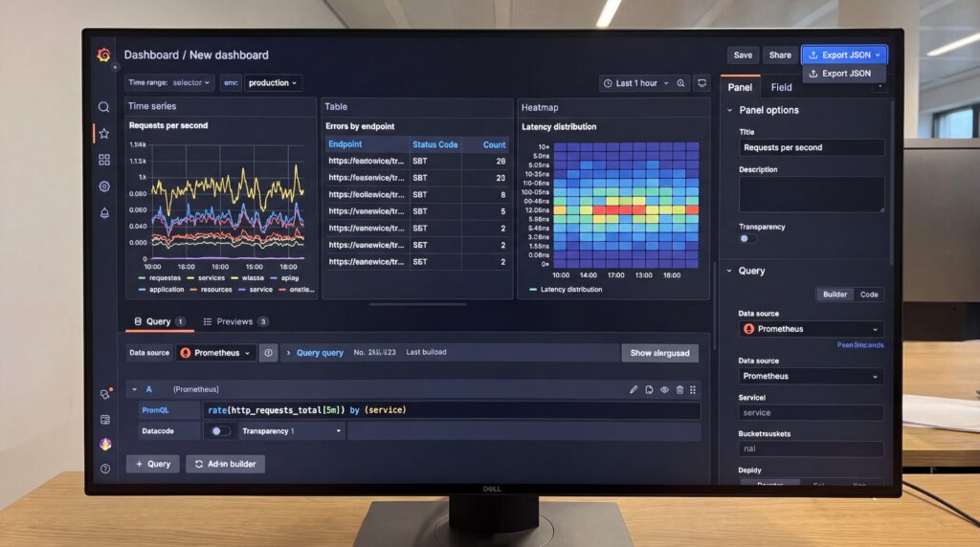Screen dimensions: 980x547
Task: Open the first Prometheus data source dropdown in the side panel
Action: tap(811, 329)
